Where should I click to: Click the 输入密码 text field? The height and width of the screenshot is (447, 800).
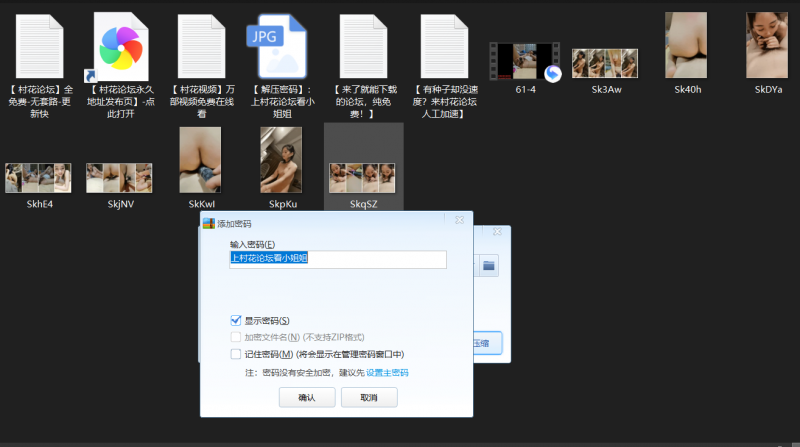(337, 259)
